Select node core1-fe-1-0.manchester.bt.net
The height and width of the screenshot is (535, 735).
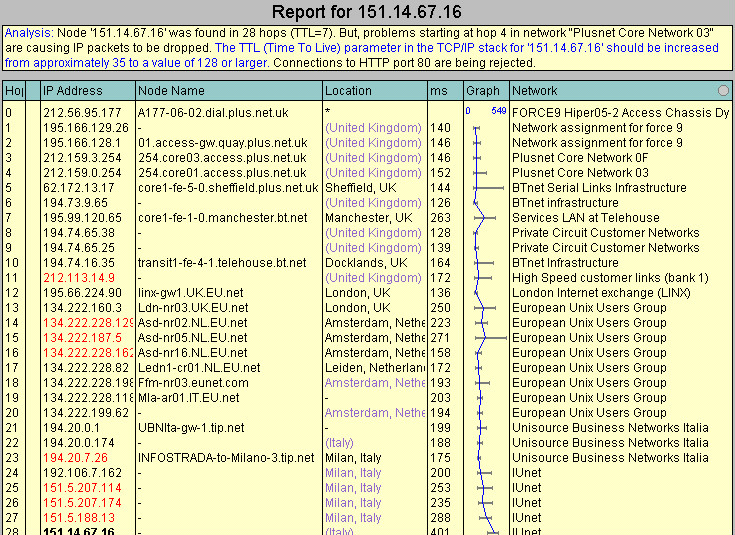[x=223, y=218]
